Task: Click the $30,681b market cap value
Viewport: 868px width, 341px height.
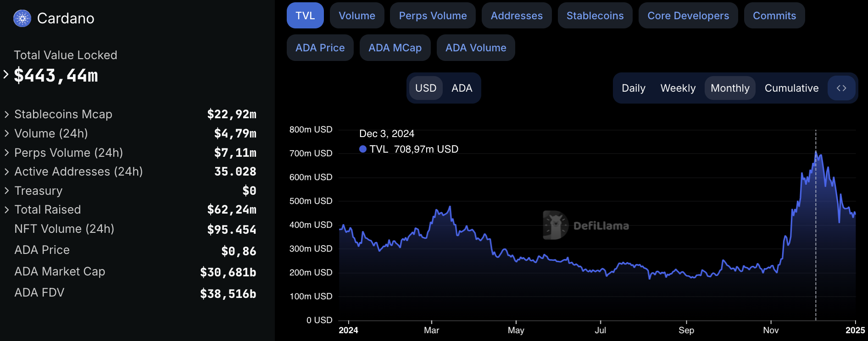Action: coord(228,272)
